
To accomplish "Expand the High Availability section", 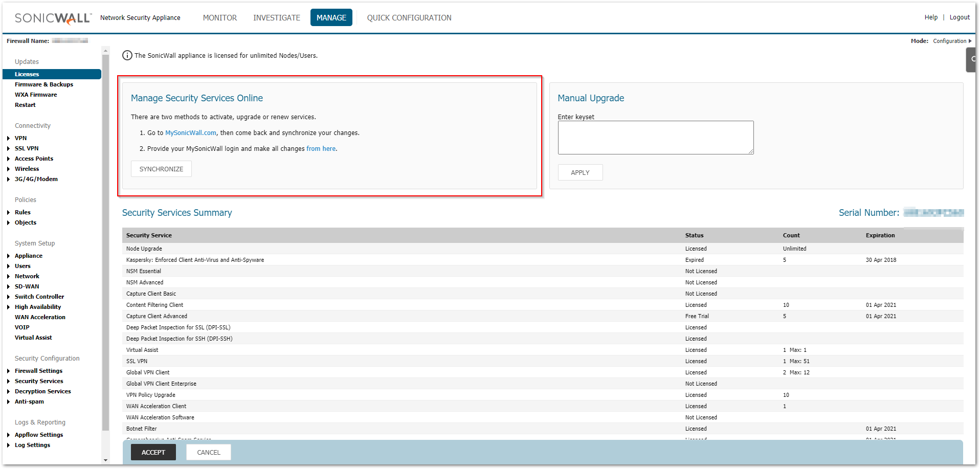I will tap(9, 307).
